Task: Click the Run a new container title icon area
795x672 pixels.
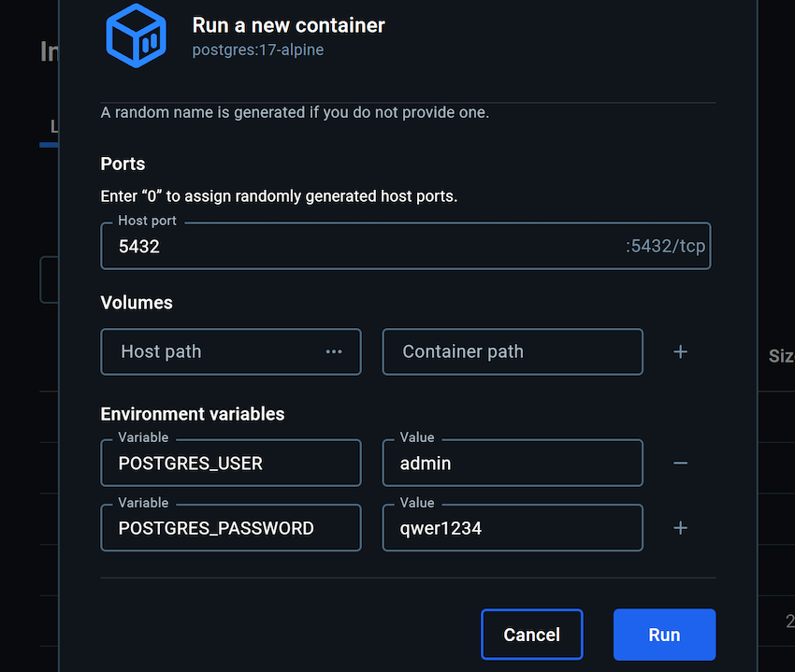Action: pos(136,36)
